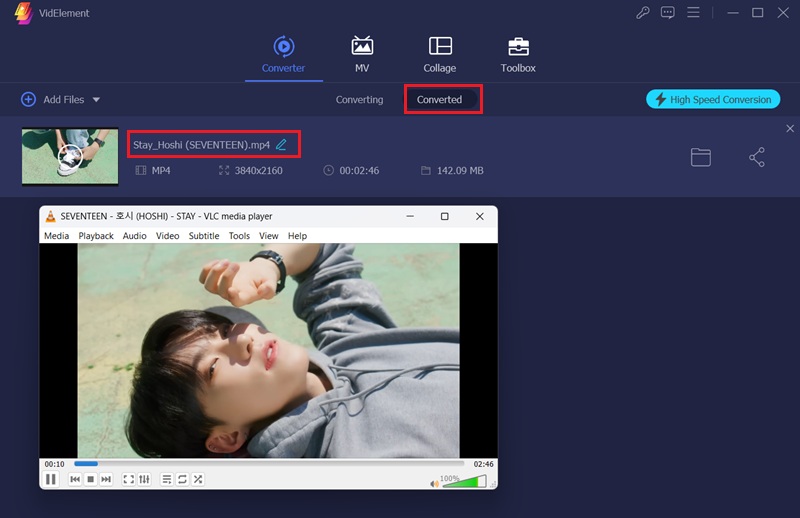Image resolution: width=800 pixels, height=518 pixels.
Task: Open the output folder of the converted file
Action: tap(701, 157)
